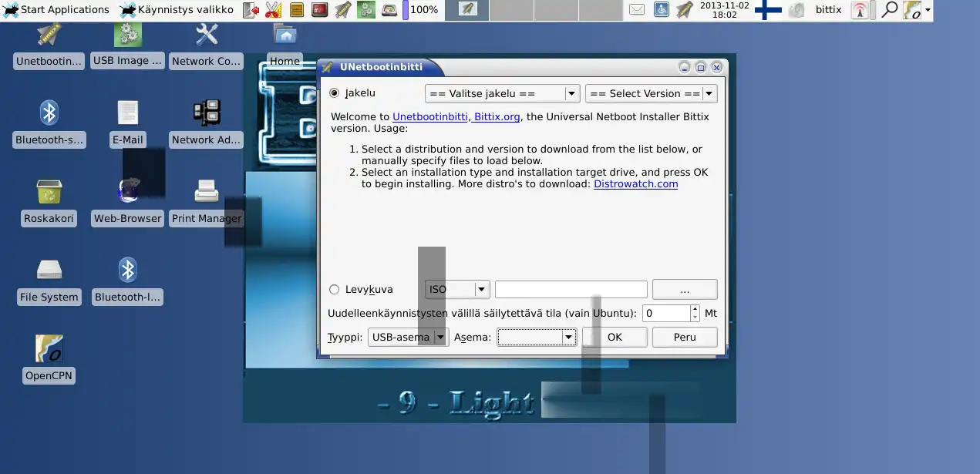Image resolution: width=980 pixels, height=474 pixels.
Task: Open the ISO image type dropdown
Action: coord(457,290)
